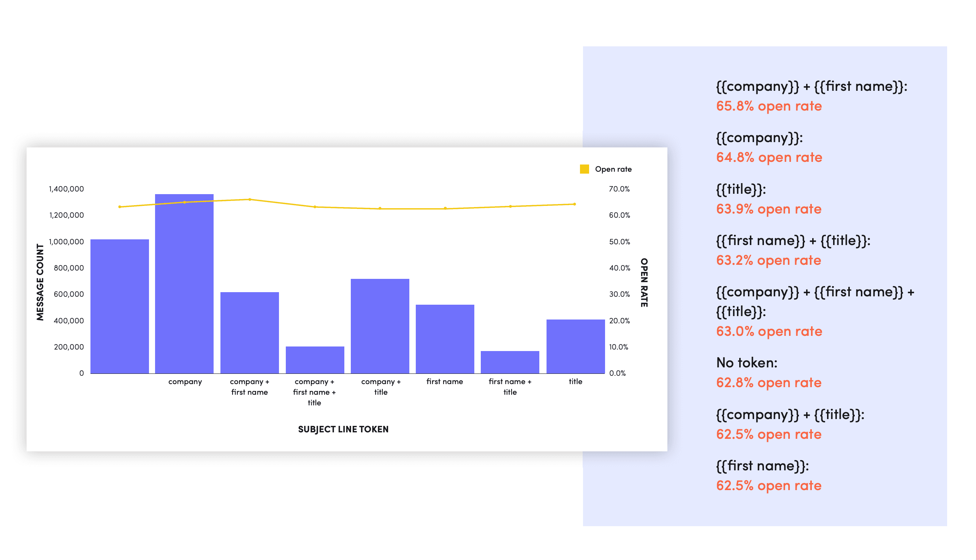Select the SUBJECT LINE TOKEN axis title
Screen dimensions: 976x560
point(343,429)
